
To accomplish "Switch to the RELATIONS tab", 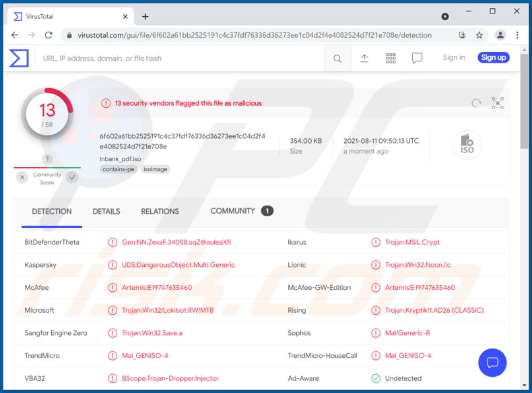I will (160, 211).
